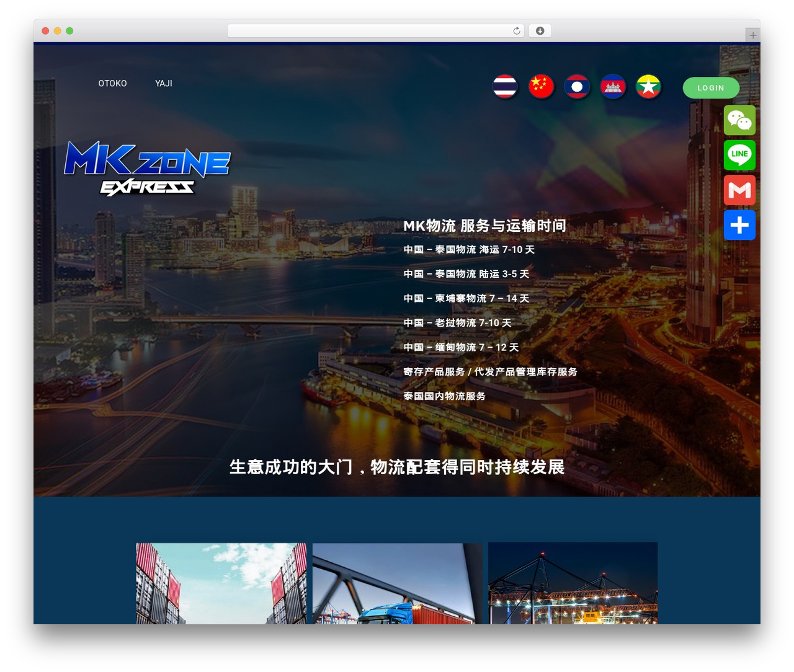Screen dimensions: 794x672
Task: Click the browser download arrow icon
Action: 540,31
